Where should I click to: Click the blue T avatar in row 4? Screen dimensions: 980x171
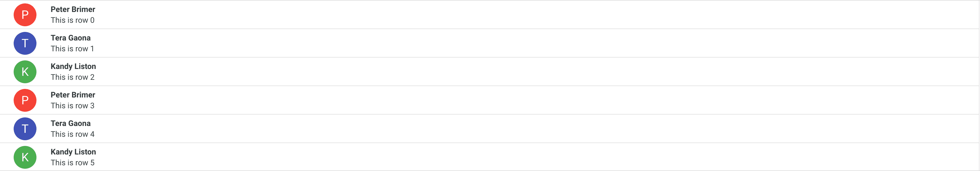[25, 129]
